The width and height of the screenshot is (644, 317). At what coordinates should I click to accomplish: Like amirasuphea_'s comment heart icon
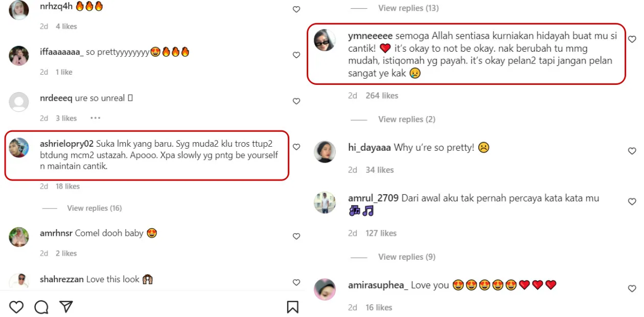632,289
